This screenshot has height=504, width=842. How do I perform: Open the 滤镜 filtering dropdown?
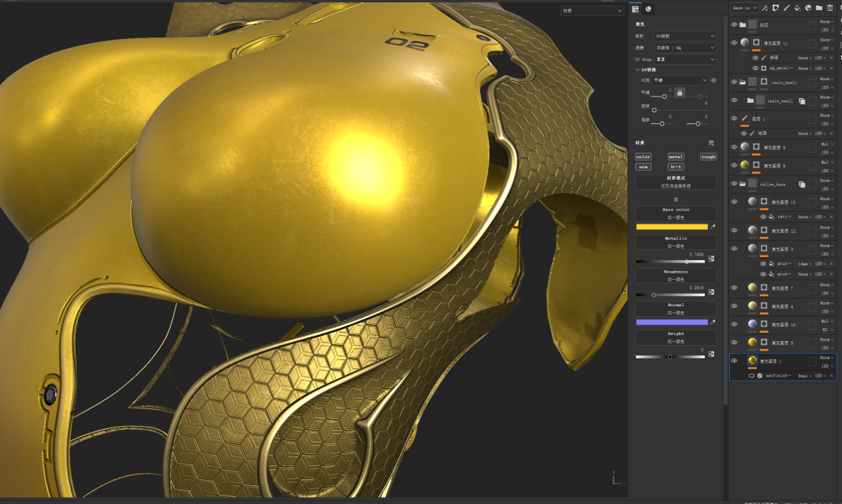[685, 48]
